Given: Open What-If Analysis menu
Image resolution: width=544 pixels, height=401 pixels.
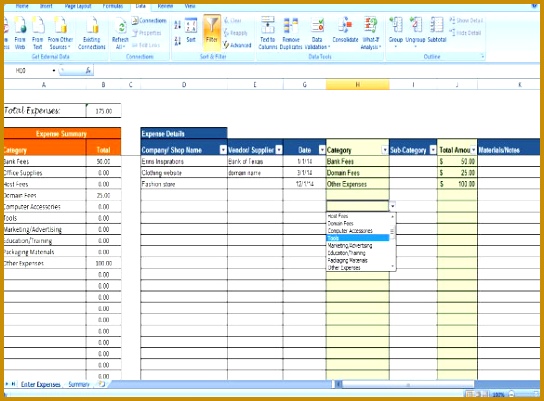Looking at the screenshot, I should [371, 33].
